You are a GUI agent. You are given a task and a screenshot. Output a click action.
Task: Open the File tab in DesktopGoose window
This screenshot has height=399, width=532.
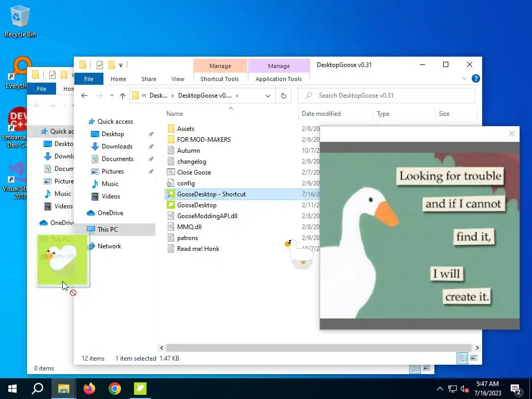click(x=89, y=79)
